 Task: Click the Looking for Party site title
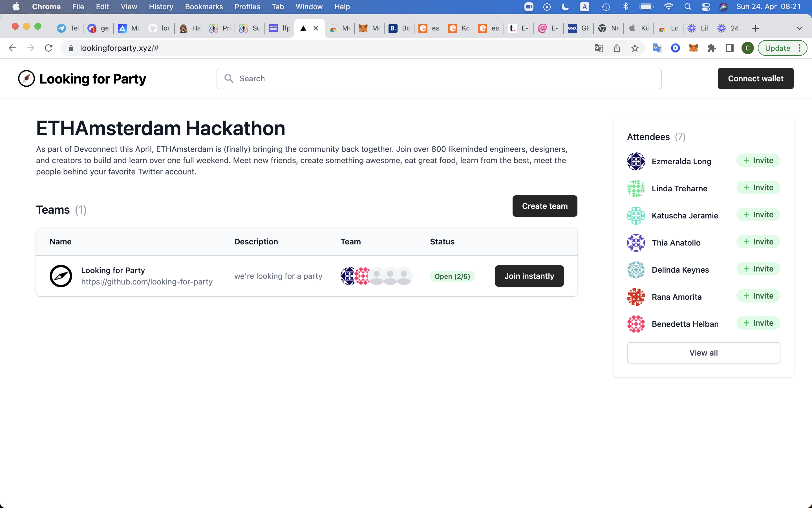tap(92, 79)
